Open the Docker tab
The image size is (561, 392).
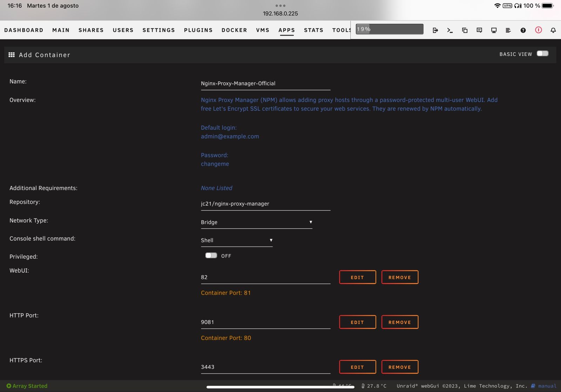(234, 30)
